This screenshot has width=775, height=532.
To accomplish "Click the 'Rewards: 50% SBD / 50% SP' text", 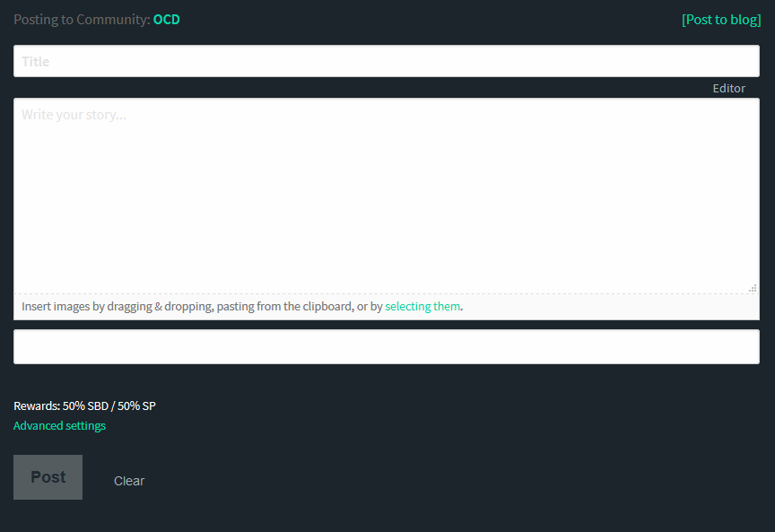I will [x=84, y=406].
